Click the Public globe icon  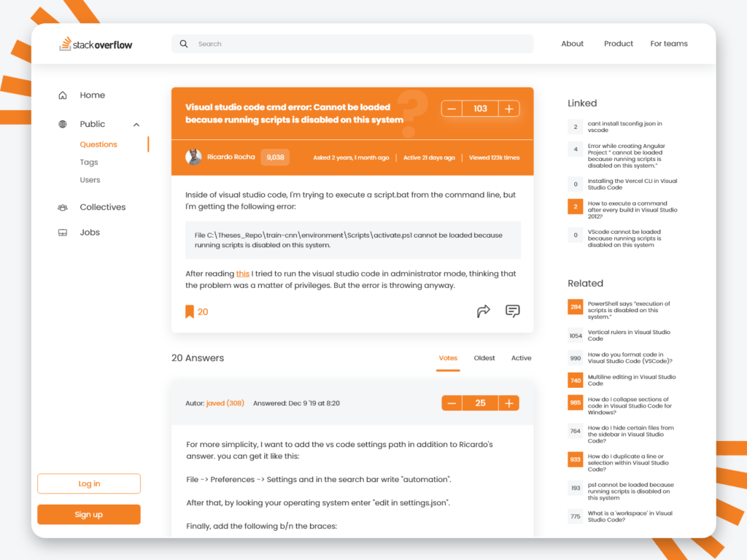[x=63, y=124]
